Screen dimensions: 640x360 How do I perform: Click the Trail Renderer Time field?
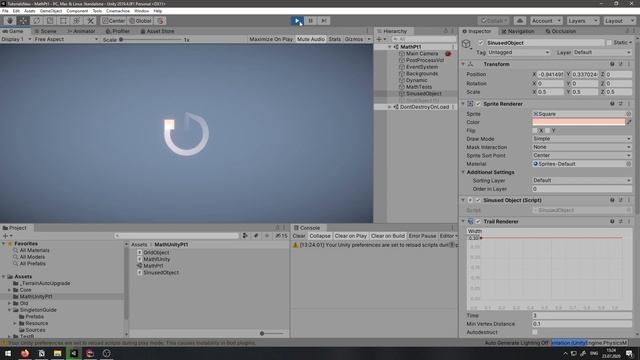coord(582,316)
